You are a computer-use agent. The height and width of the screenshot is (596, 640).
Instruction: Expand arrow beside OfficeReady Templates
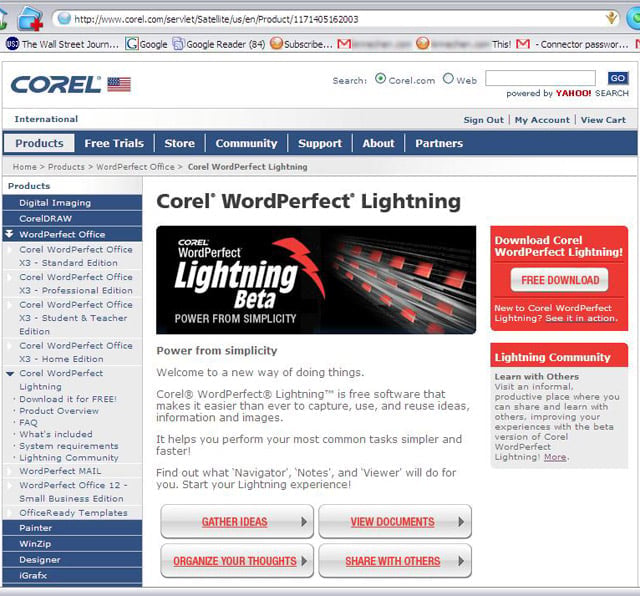click(x=10, y=513)
